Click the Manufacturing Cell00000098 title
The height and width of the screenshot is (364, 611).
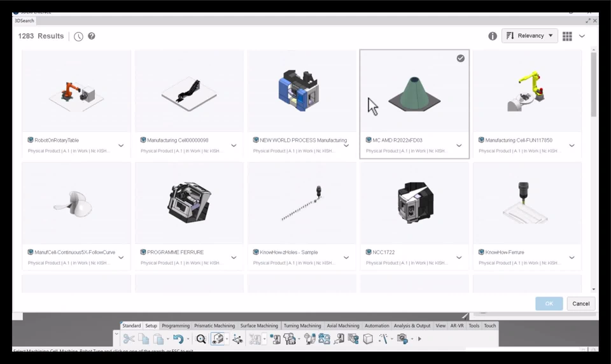coord(178,140)
